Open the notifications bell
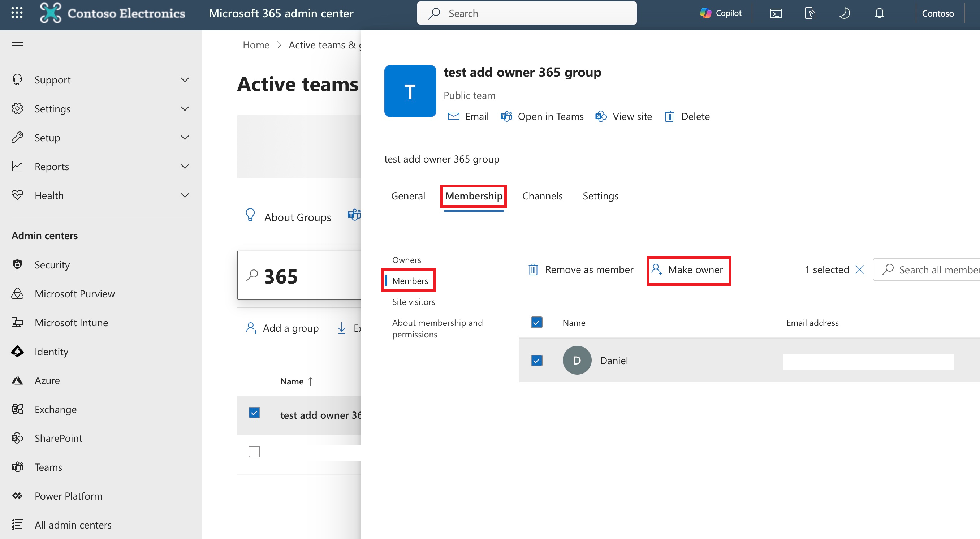This screenshot has width=980, height=539. pos(879,13)
